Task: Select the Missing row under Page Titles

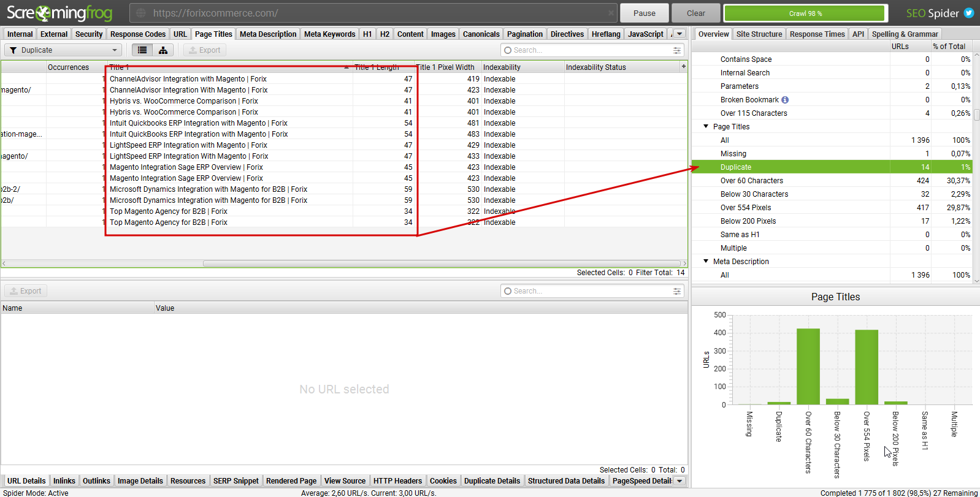Action: pos(832,153)
